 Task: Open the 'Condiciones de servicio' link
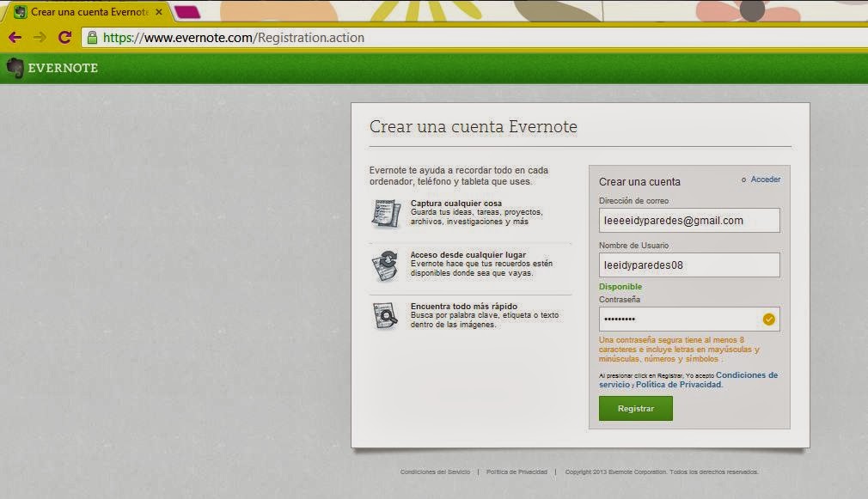click(x=688, y=380)
